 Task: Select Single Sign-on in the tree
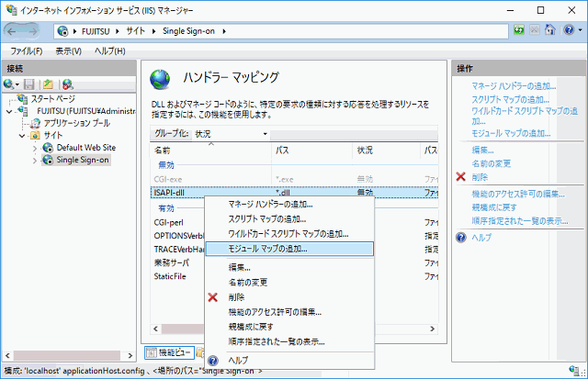click(x=83, y=160)
